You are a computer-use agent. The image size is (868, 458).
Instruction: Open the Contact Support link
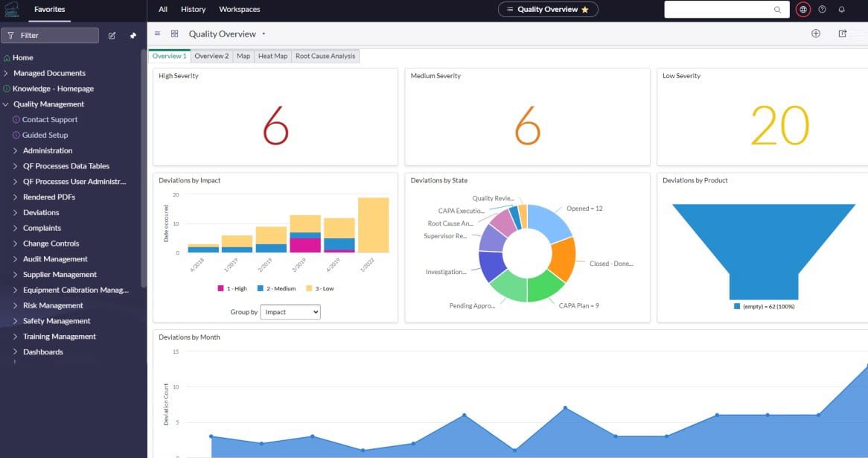(49, 120)
